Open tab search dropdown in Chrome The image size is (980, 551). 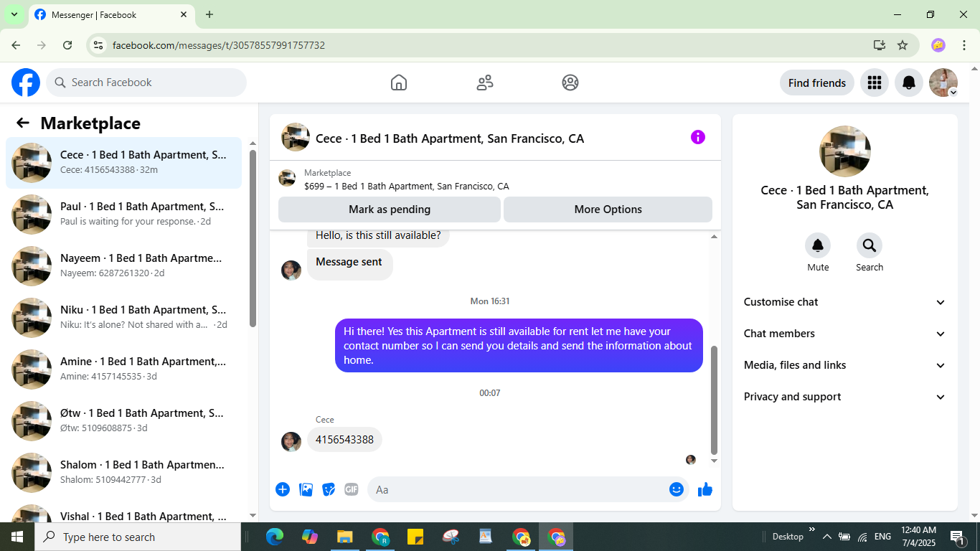pyautogui.click(x=14, y=14)
